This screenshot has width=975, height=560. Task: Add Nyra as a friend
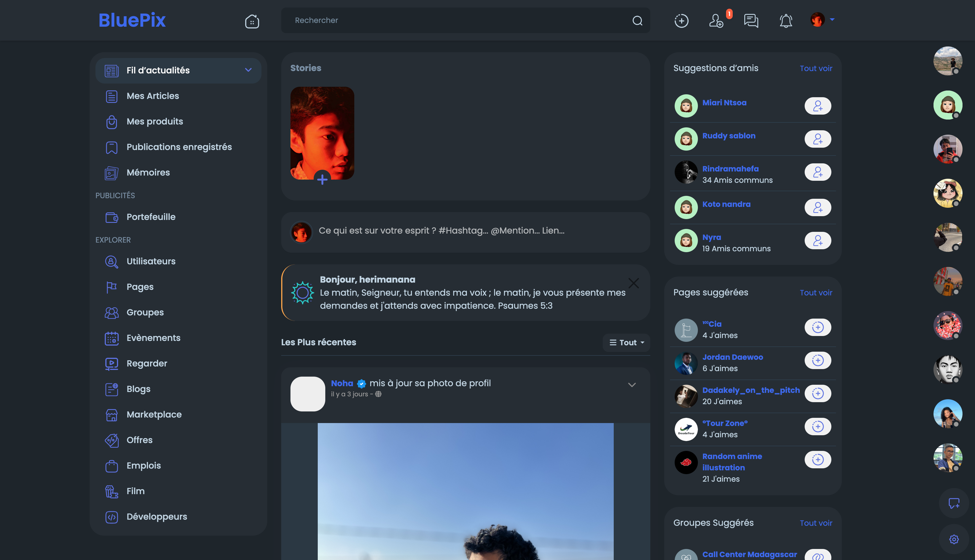818,240
